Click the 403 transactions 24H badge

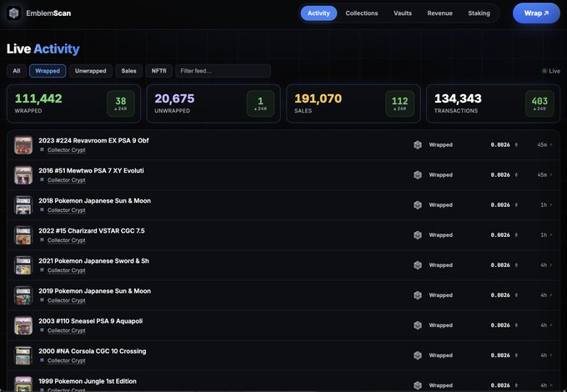[x=539, y=103]
